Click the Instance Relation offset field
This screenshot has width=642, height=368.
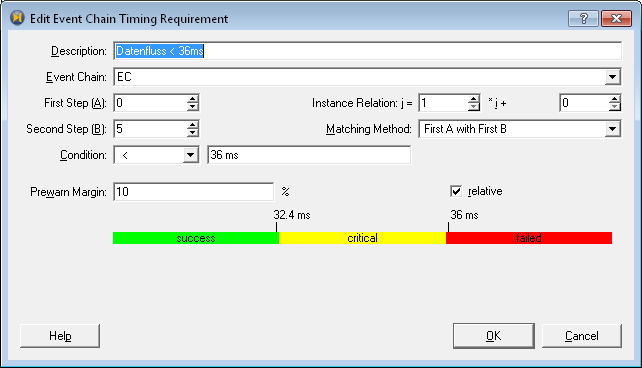[x=584, y=103]
